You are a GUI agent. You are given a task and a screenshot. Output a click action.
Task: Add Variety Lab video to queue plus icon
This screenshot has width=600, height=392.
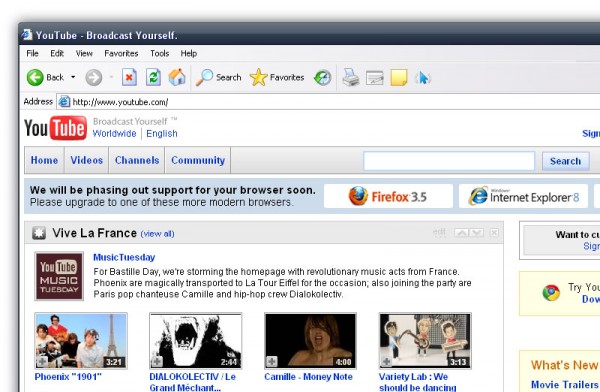tap(386, 361)
